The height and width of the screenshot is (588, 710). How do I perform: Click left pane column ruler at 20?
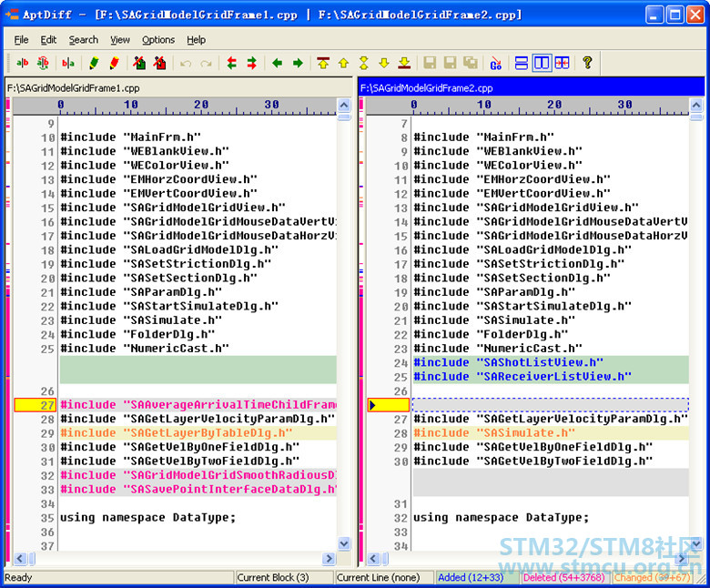tap(201, 105)
